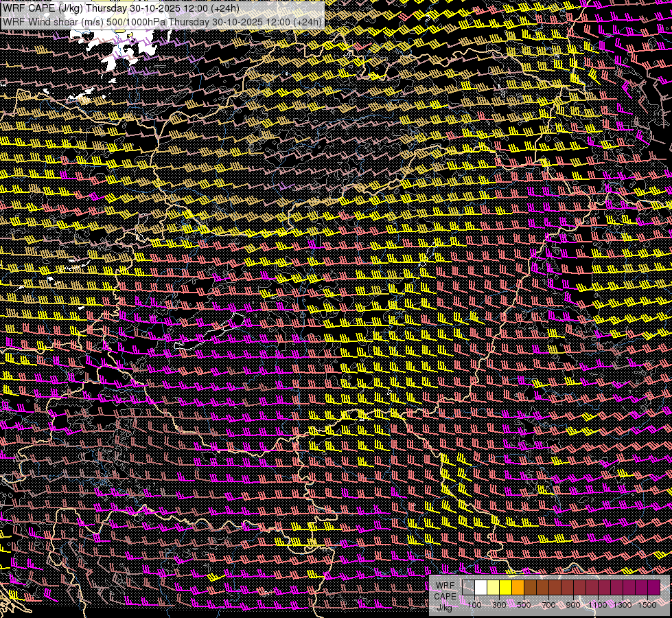Click the WRF Wind shear 500/1000hPa title line

coord(162,21)
